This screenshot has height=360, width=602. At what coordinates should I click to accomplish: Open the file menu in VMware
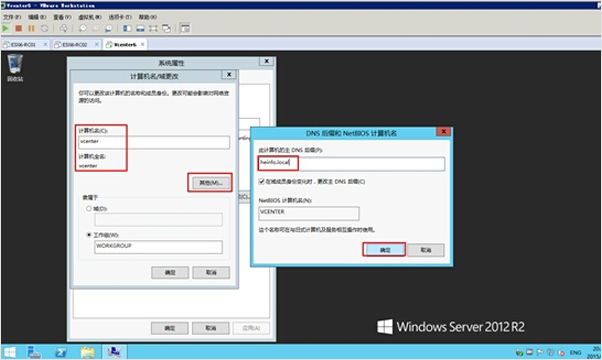tap(12, 17)
